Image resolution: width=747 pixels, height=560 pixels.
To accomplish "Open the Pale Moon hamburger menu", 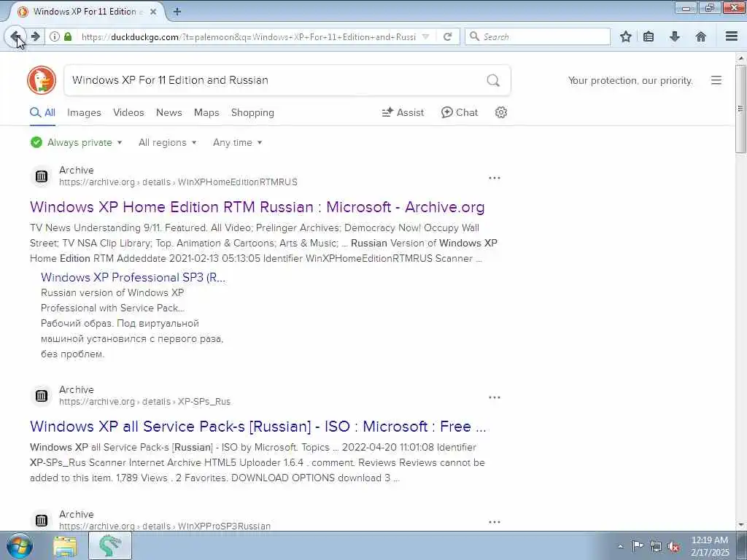I will tap(732, 36).
